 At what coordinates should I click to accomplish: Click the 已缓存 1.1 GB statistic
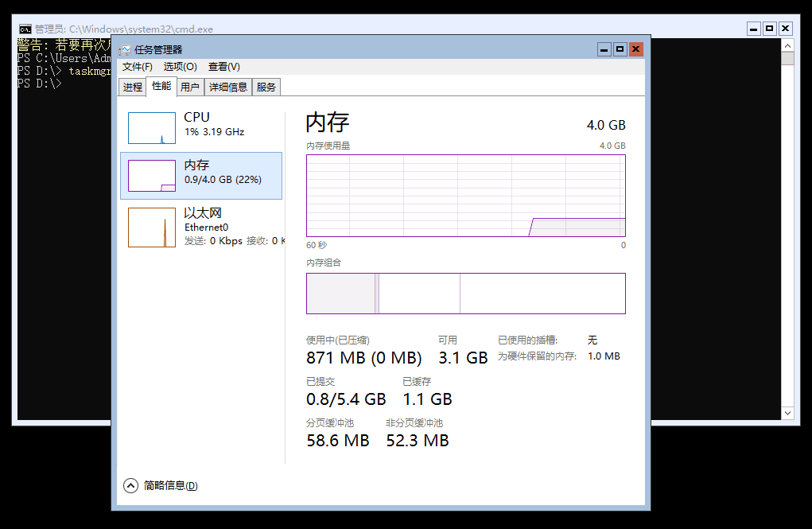tap(427, 399)
